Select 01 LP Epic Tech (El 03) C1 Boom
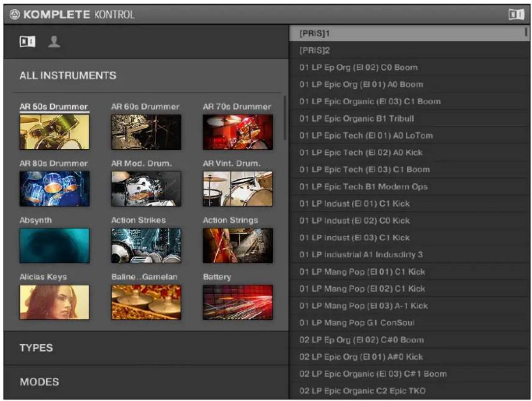 (x=409, y=169)
